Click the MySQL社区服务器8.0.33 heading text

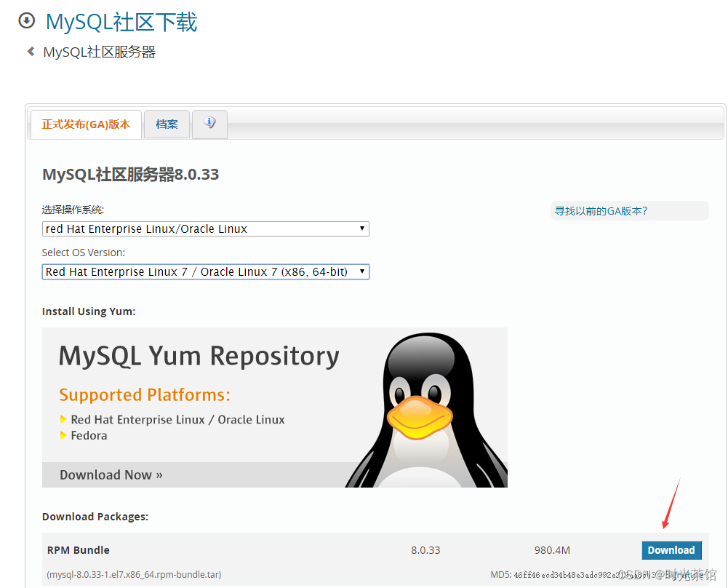click(130, 174)
